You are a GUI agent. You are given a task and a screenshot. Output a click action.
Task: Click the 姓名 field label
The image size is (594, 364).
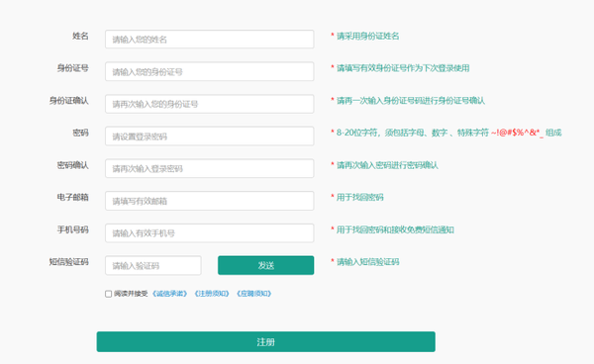click(80, 37)
